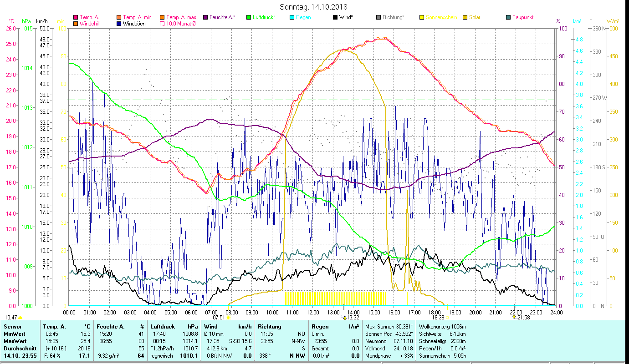
Task: Click the pink Temp. A. legend square
Action: pyautogui.click(x=76, y=17)
